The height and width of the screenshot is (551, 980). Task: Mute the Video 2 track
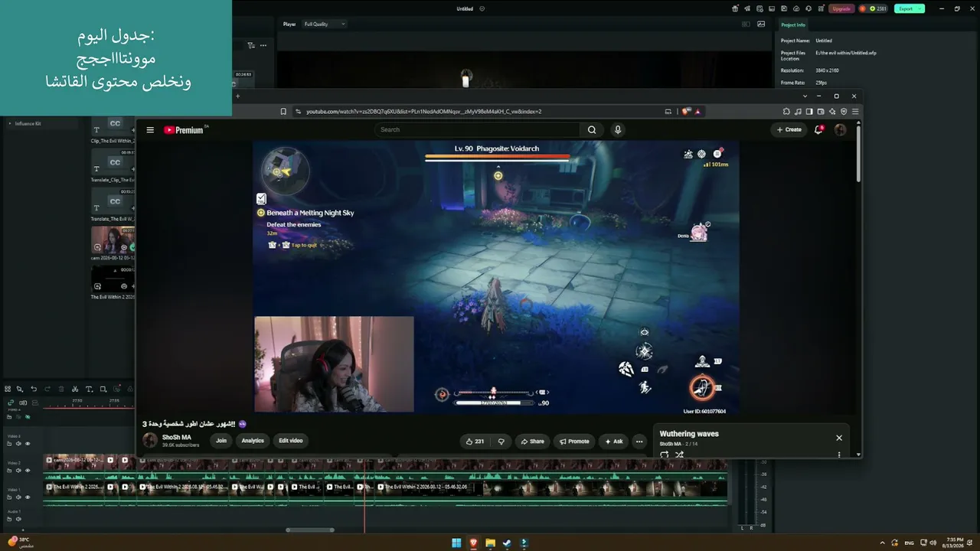click(18, 471)
